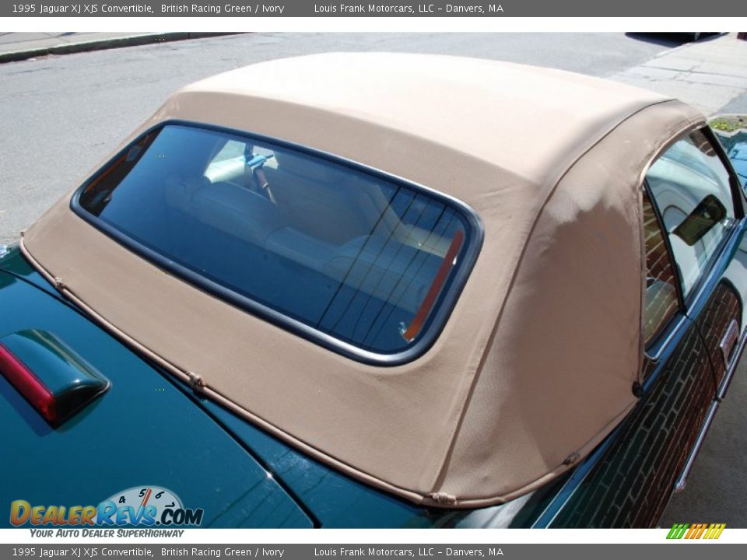Click 'Louis Frank Motorcars, LLC - Danvers, MA' top caption
Screen dimensions: 747x560
click(x=409, y=9)
